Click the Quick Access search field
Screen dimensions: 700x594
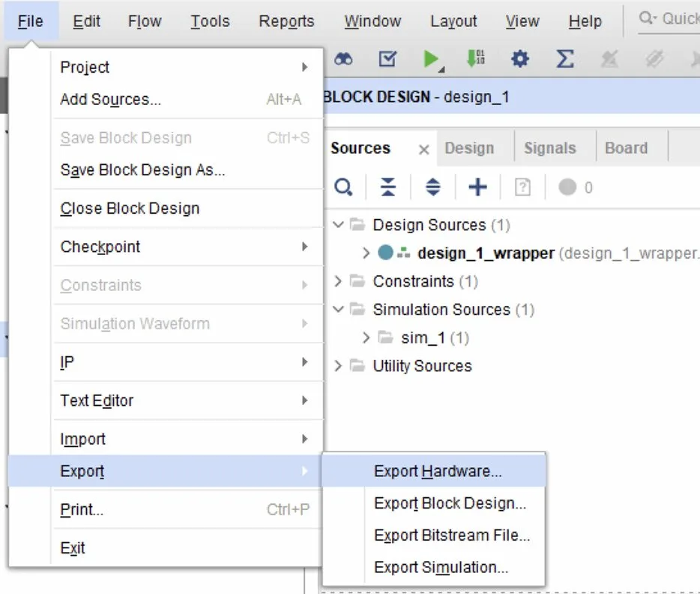(669, 19)
